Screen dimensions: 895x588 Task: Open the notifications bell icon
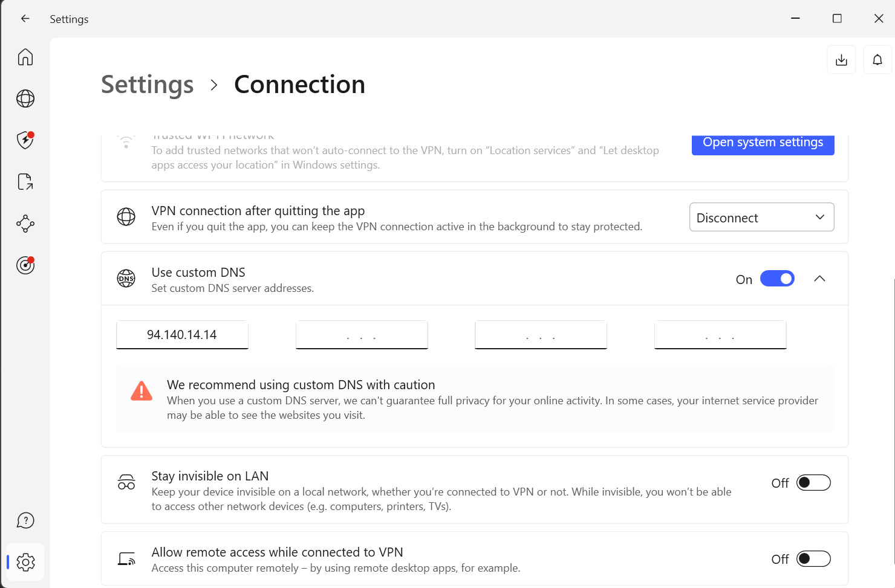(877, 60)
